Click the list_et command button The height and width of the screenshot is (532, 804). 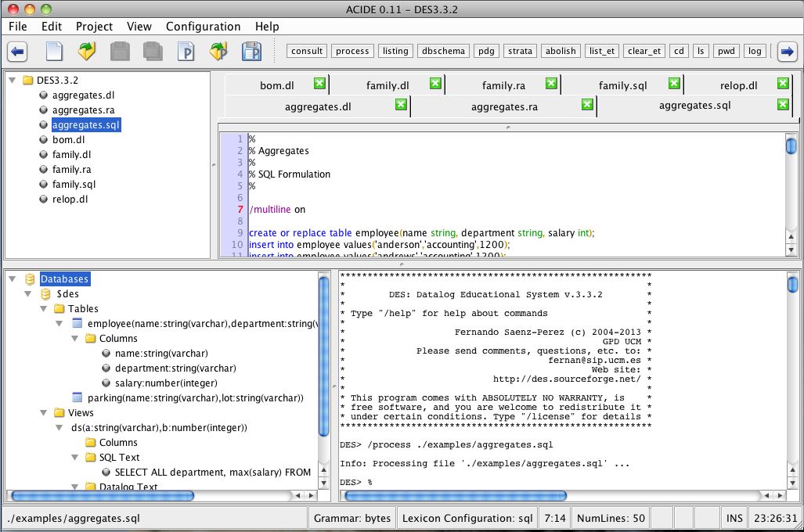click(601, 51)
